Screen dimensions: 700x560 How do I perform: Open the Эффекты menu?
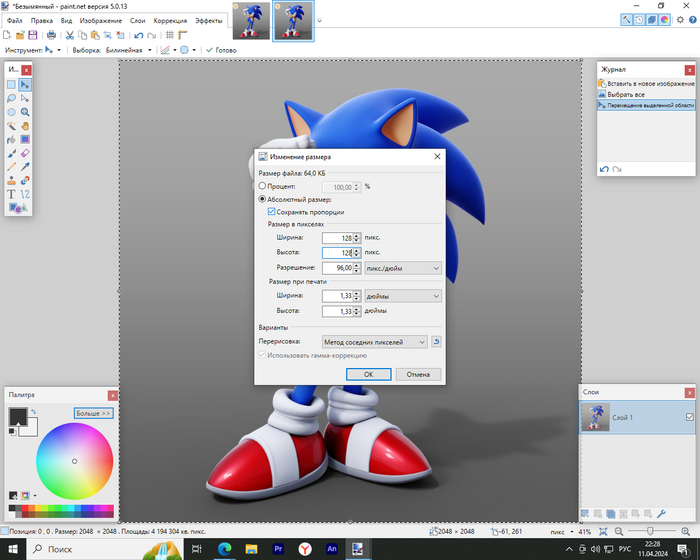209,20
